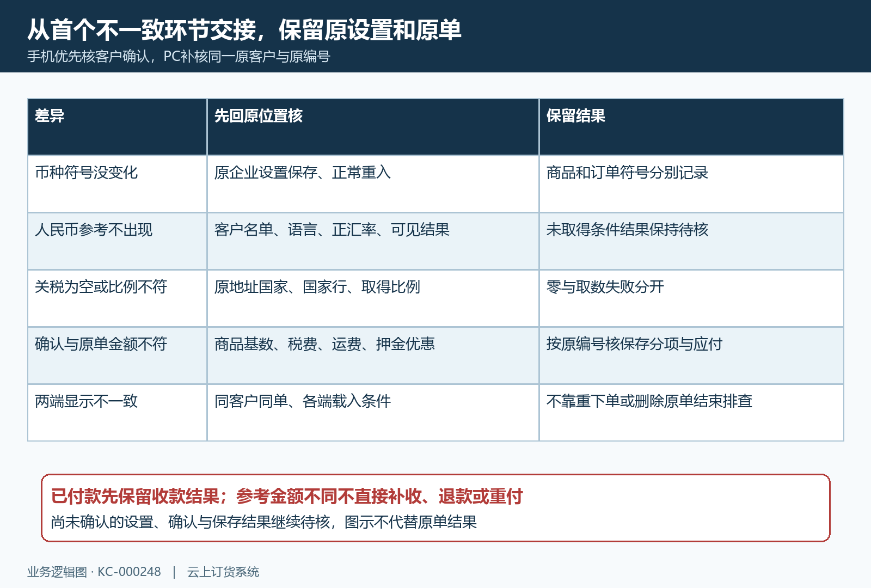
Task: Select the cell 未取得条件结果保持待核
Action: pos(691,241)
